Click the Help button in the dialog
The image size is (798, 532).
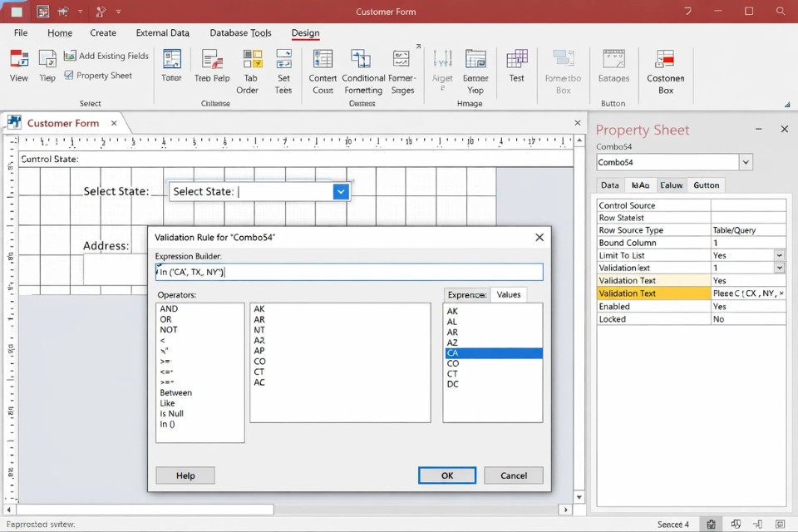[185, 475]
